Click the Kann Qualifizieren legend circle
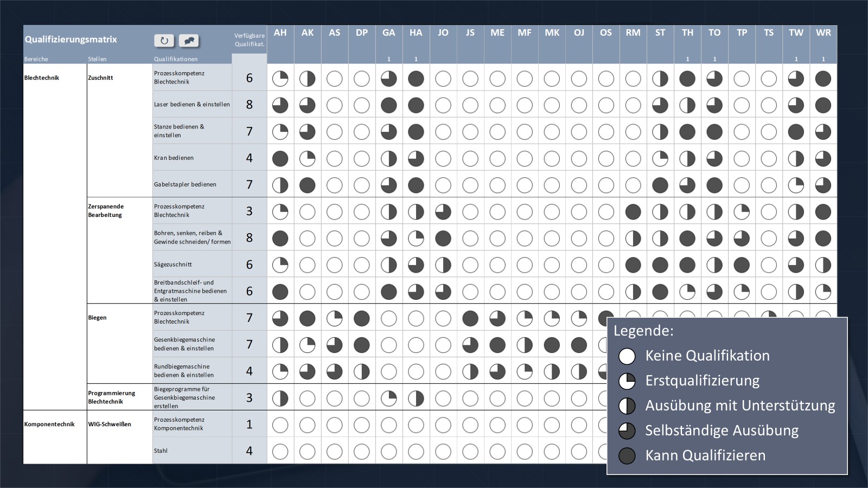The height and width of the screenshot is (488, 868). pos(627,455)
